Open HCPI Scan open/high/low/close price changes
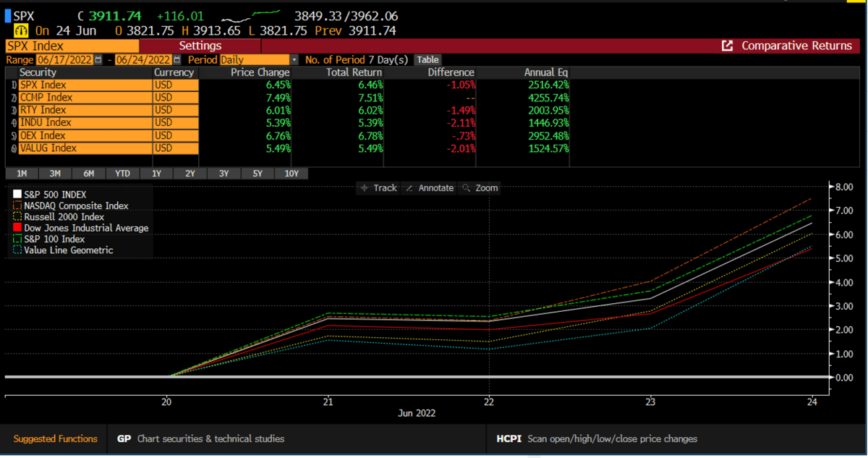868x458 pixels. click(x=597, y=438)
